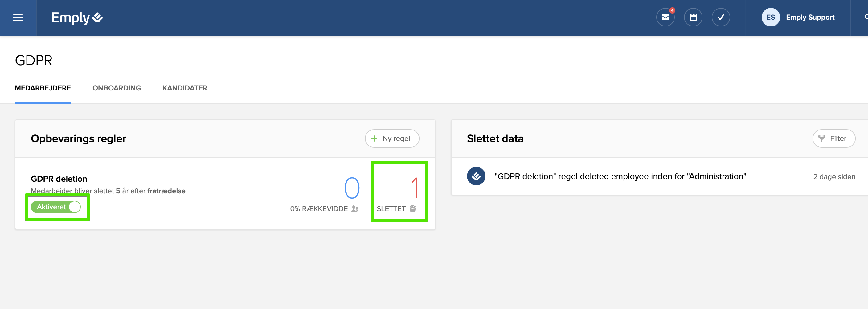Open the messages envelope icon
The image size is (868, 309).
665,18
